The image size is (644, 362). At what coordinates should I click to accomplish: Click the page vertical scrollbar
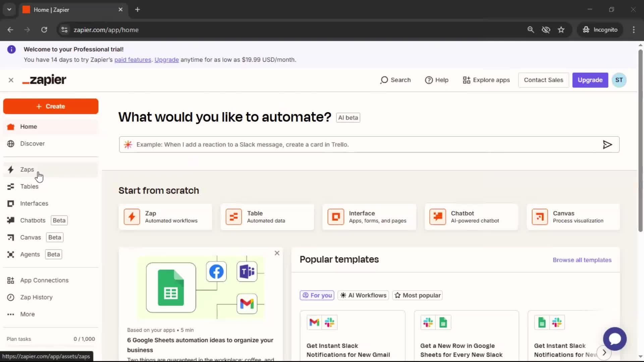coord(640,141)
